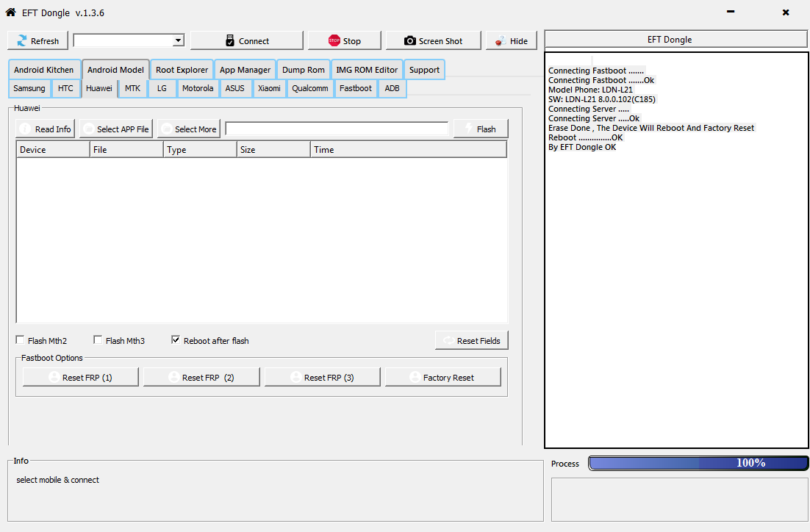Viewport: 810px width, 532px height.
Task: Click log line 'Reboot ...............OK'
Action: [x=585, y=137]
